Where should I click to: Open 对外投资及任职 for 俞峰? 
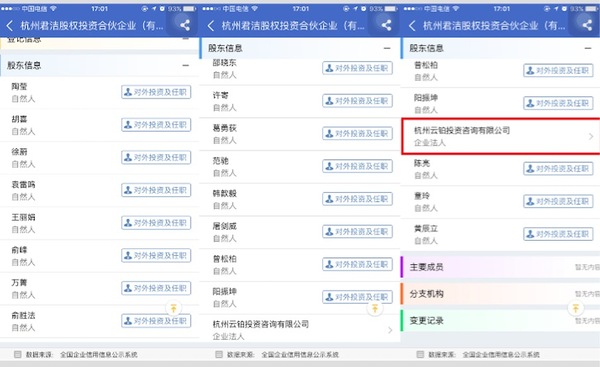click(x=156, y=256)
